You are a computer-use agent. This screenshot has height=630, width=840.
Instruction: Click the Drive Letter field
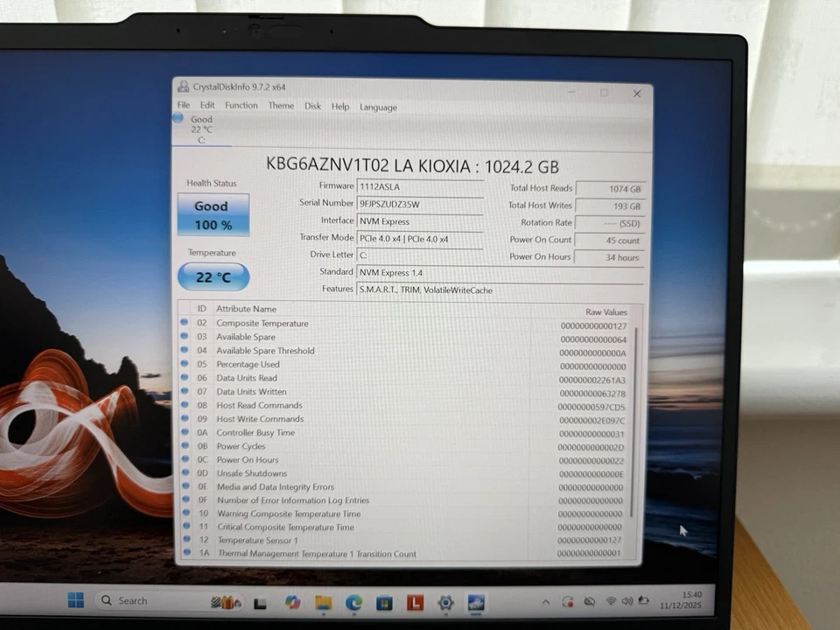point(420,255)
